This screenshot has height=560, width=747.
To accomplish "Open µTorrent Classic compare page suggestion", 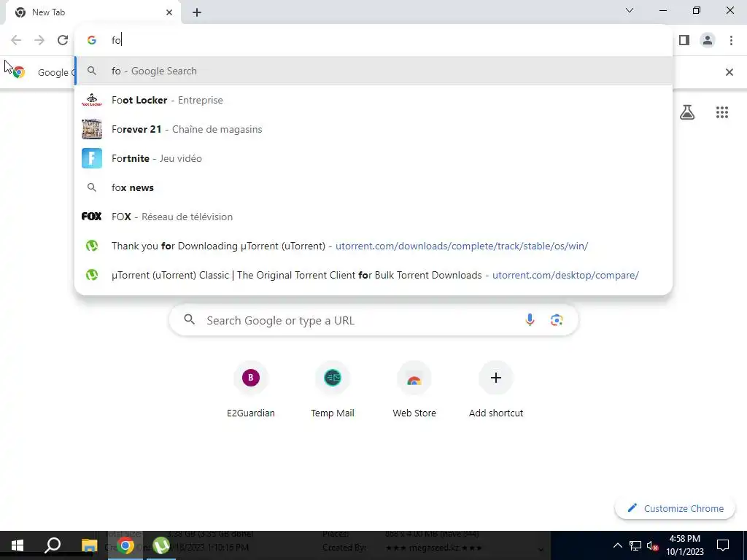I will pyautogui.click(x=373, y=275).
